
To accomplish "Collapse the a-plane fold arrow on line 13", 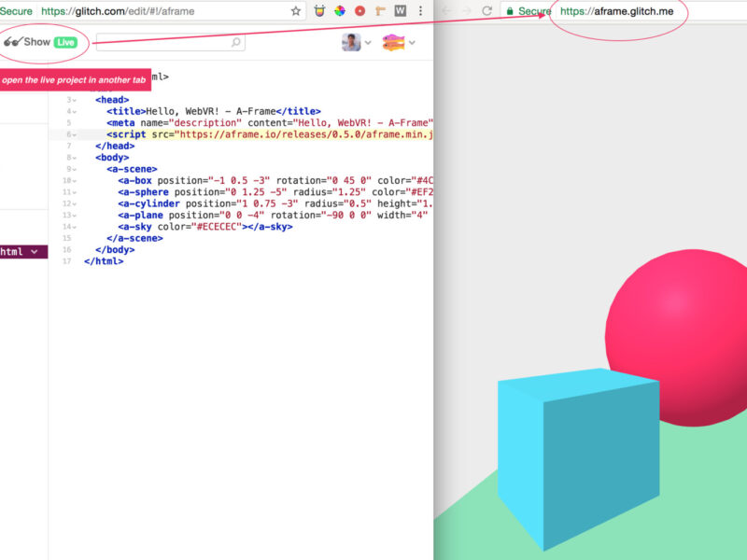I will click(x=75, y=216).
